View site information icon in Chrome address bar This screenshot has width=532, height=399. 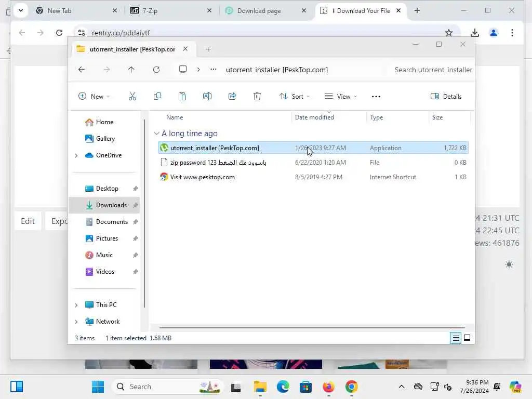coord(82,33)
